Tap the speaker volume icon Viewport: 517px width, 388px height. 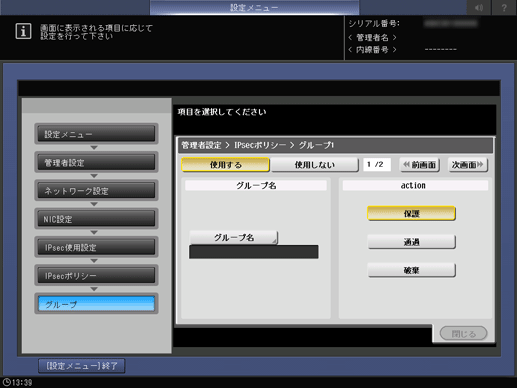click(x=479, y=7)
